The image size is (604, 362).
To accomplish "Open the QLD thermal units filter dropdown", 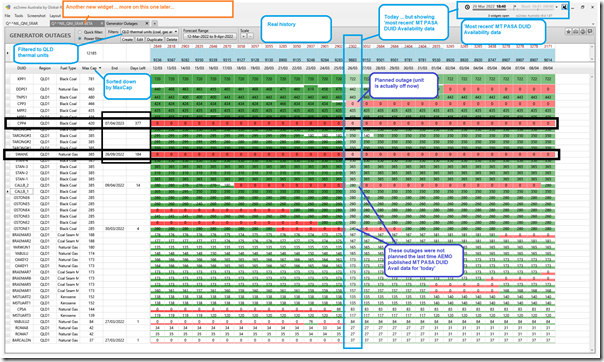I will point(149,32).
